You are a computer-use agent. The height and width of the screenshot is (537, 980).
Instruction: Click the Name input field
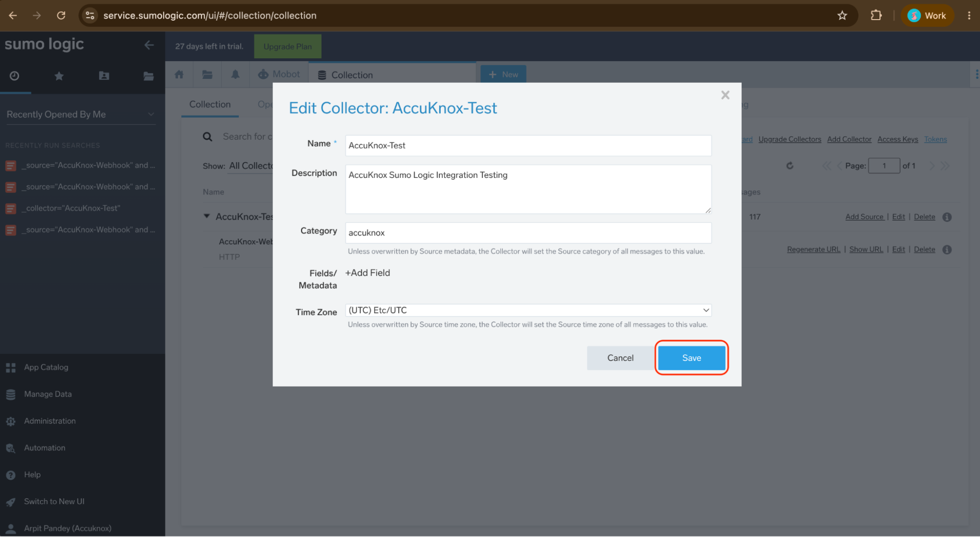pos(528,146)
